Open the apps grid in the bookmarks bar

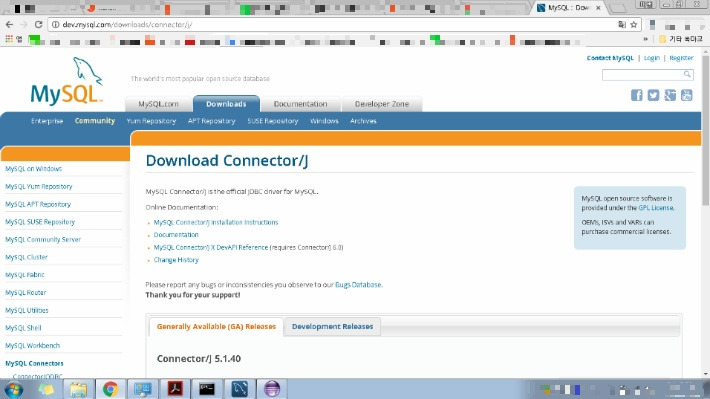pos(9,39)
